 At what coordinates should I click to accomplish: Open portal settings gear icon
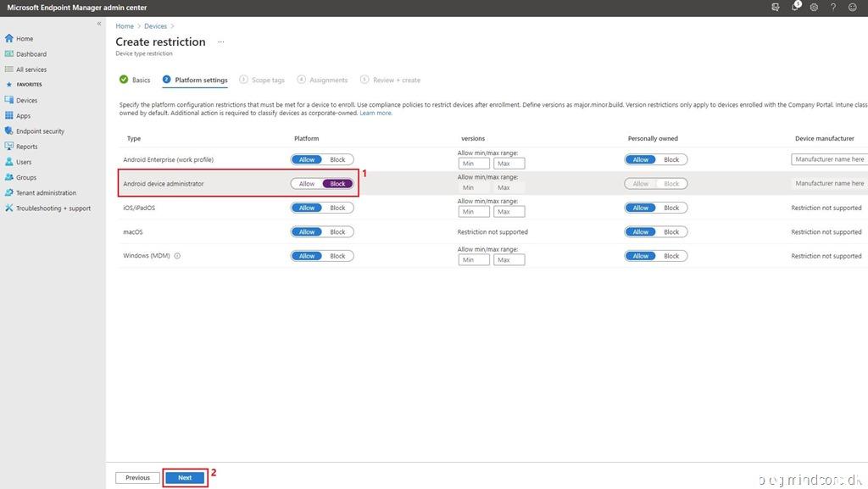tap(814, 8)
